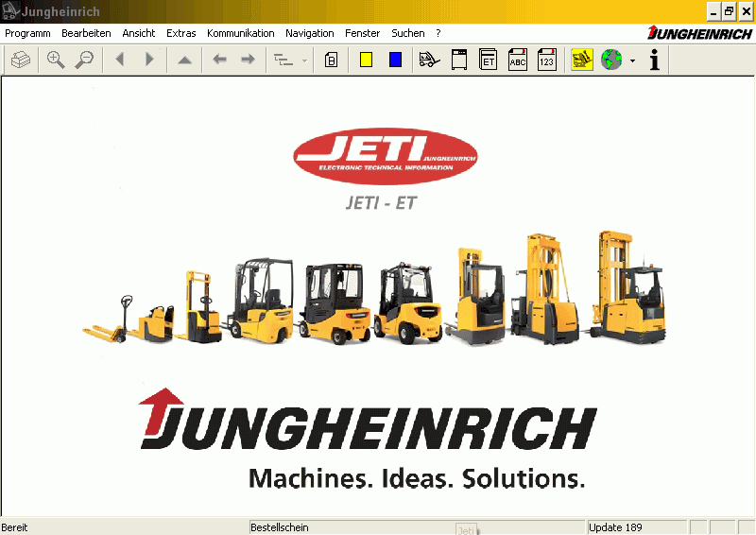Click the document 'B' order form icon
Image resolution: width=756 pixels, height=535 pixels.
pyautogui.click(x=331, y=60)
